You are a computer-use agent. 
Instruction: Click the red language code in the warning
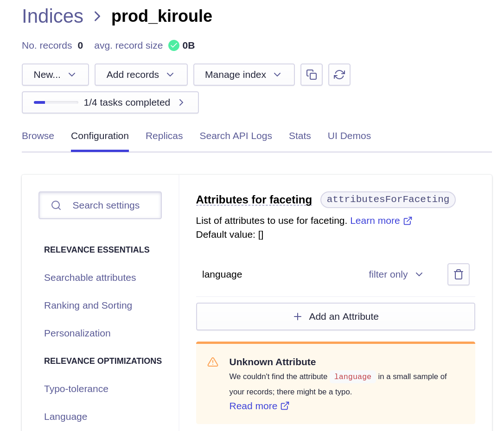(x=352, y=376)
